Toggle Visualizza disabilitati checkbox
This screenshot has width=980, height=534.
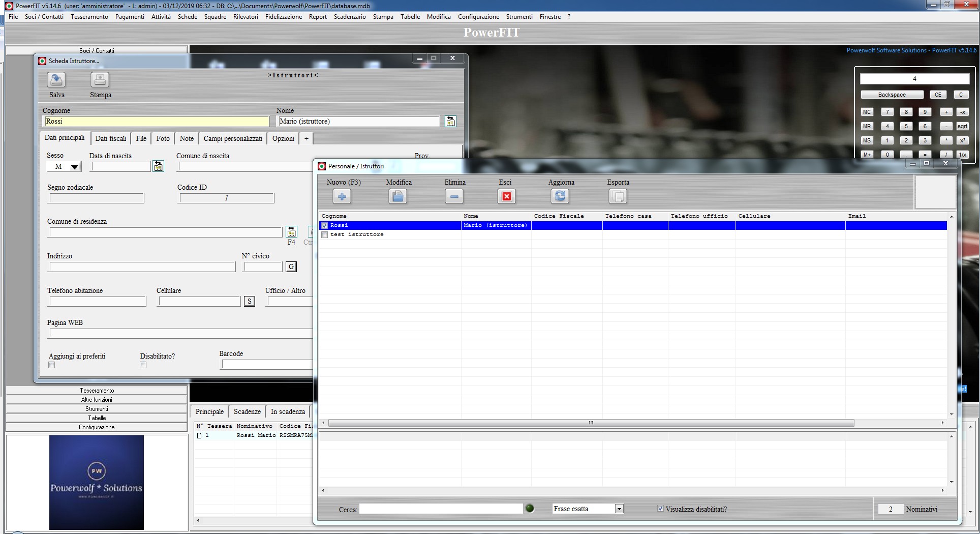[660, 509]
